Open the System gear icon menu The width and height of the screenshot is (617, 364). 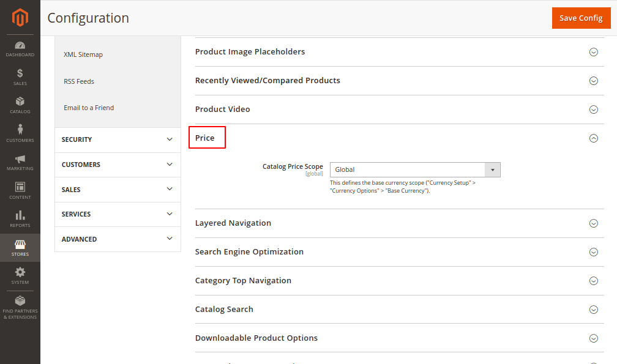click(20, 275)
